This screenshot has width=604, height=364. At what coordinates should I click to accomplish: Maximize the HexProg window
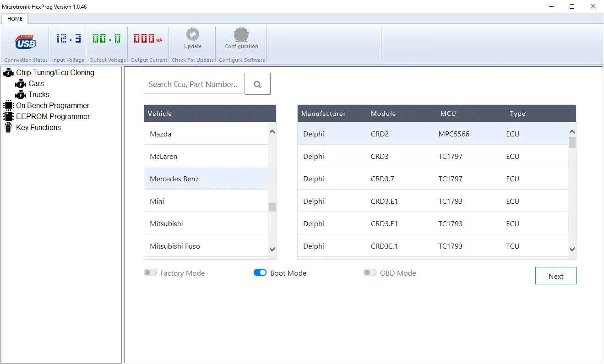pyautogui.click(x=572, y=6)
